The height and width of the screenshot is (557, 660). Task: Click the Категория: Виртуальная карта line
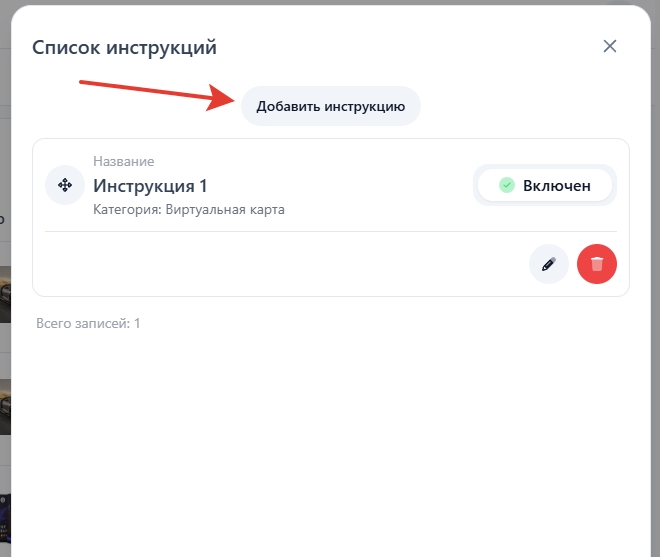click(x=189, y=210)
